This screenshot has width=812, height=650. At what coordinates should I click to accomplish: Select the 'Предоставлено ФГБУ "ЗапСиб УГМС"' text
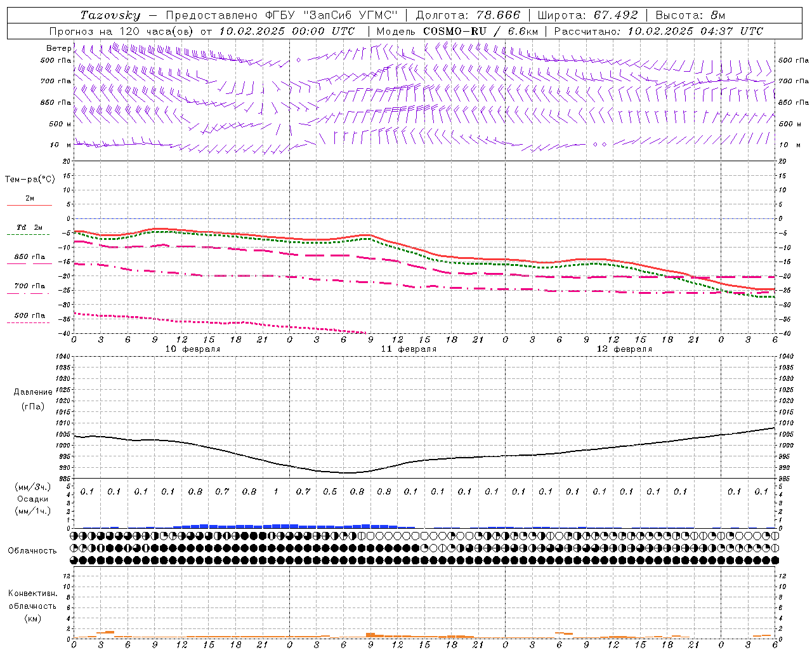tap(281, 15)
